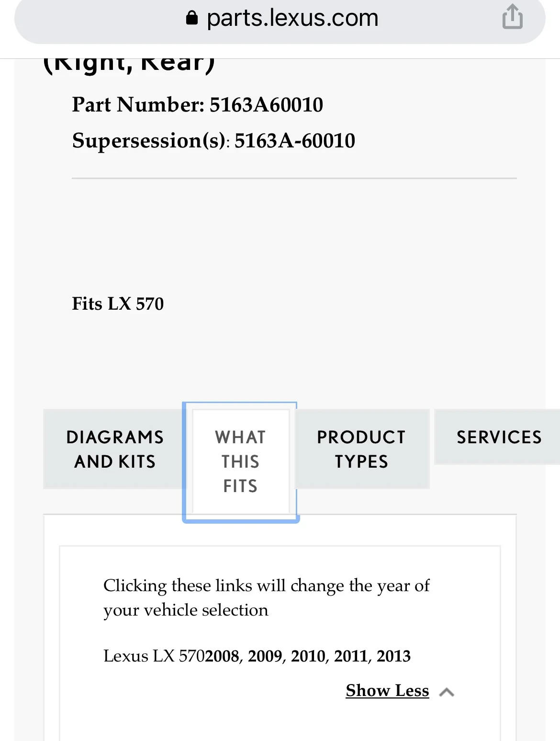The height and width of the screenshot is (741, 560).
Task: Open the Services tab
Action: [499, 437]
